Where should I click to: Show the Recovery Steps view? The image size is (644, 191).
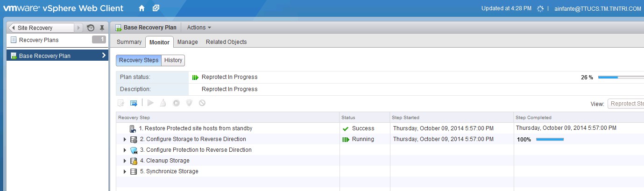[139, 60]
